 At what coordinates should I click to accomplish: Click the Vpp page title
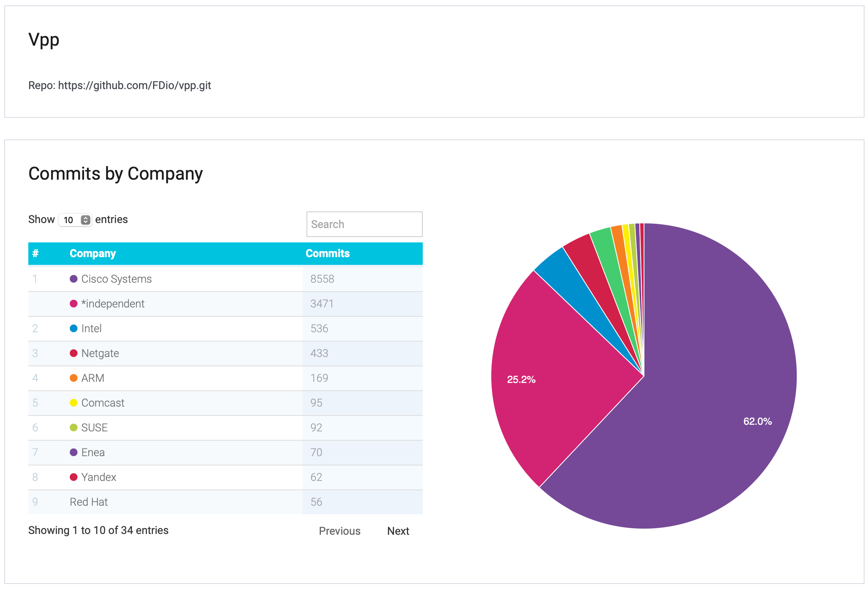[x=44, y=40]
